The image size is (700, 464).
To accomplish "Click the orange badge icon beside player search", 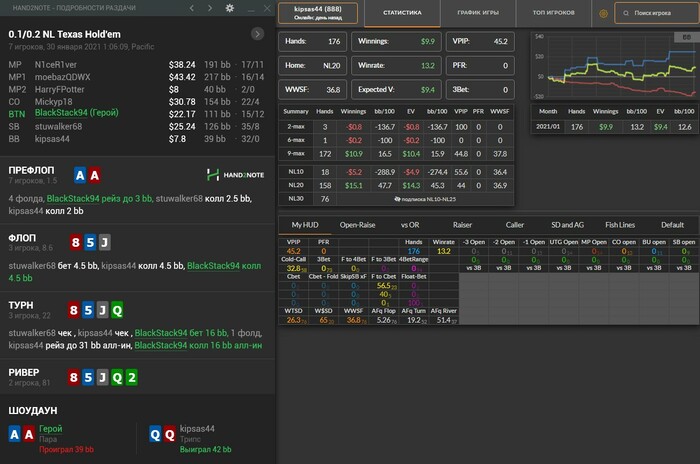I will (x=603, y=13).
